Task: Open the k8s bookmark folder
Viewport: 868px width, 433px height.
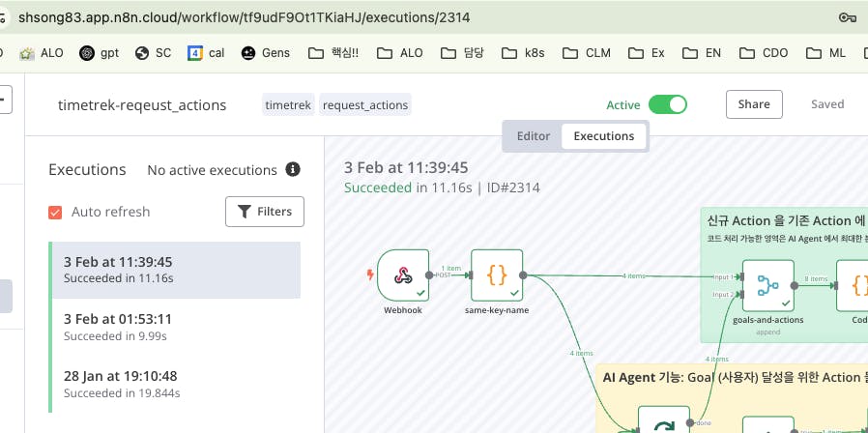Action: point(523,53)
